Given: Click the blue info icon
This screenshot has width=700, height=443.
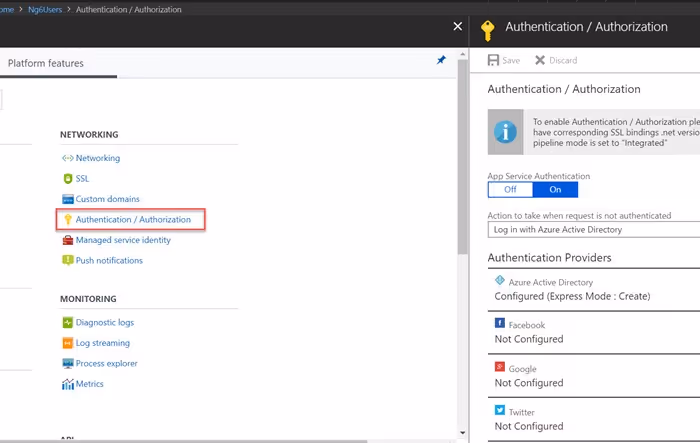Looking at the screenshot, I should click(505, 132).
